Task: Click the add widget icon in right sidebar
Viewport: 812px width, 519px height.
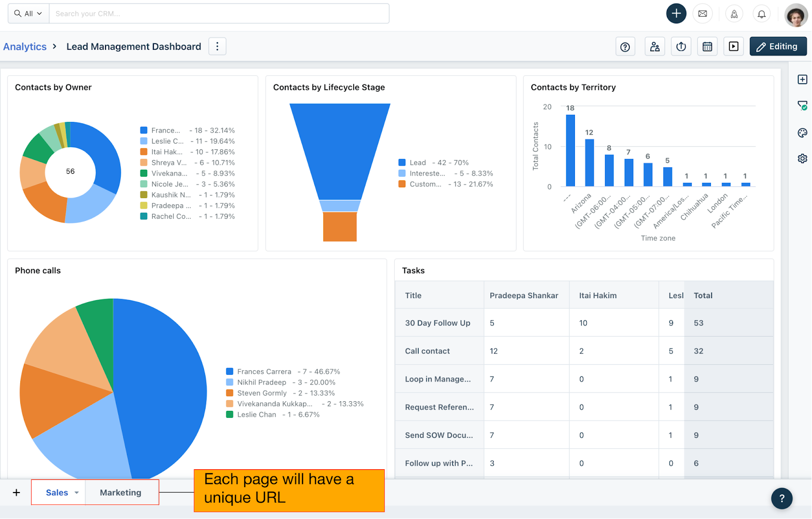Action: coord(802,79)
